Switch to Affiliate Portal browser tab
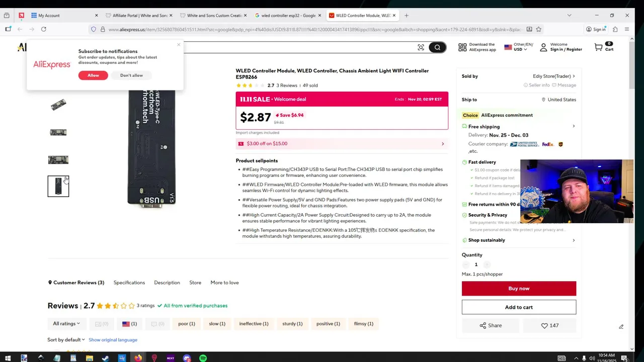The height and width of the screenshot is (362, 644). 139,15
